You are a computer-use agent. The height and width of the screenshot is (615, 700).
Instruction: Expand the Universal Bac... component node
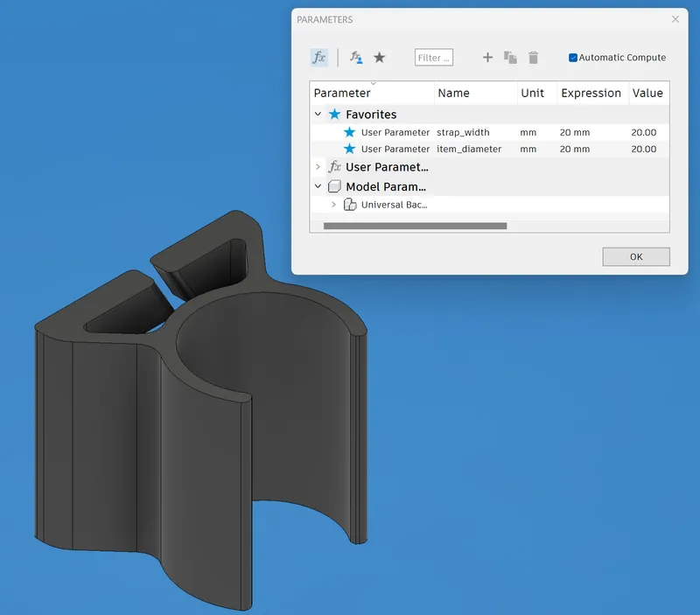point(333,205)
